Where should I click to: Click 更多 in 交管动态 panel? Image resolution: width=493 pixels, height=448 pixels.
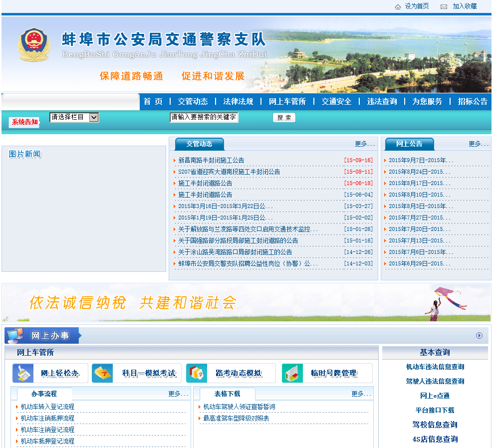[x=365, y=144]
